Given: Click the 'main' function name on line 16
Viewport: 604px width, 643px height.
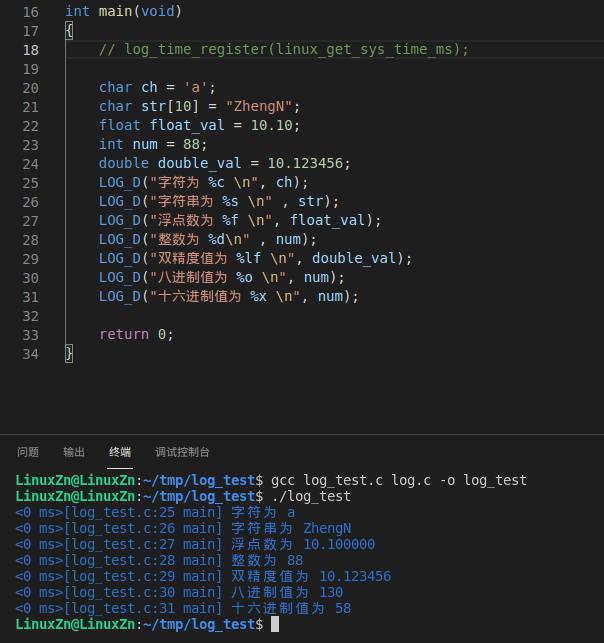Looking at the screenshot, I should coord(115,11).
